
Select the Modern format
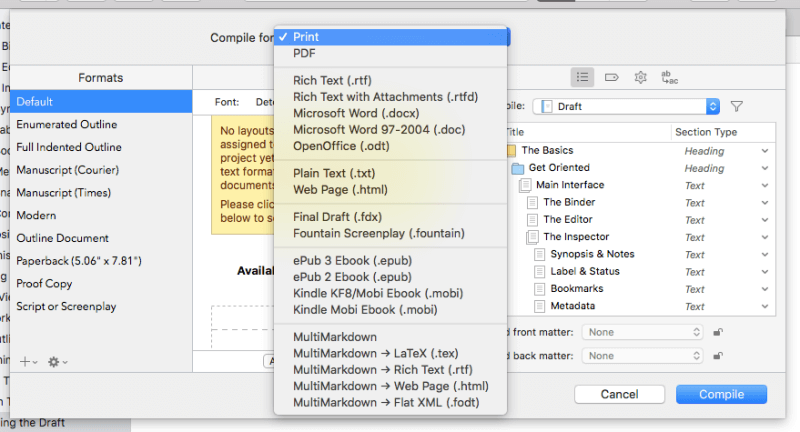coord(101,215)
